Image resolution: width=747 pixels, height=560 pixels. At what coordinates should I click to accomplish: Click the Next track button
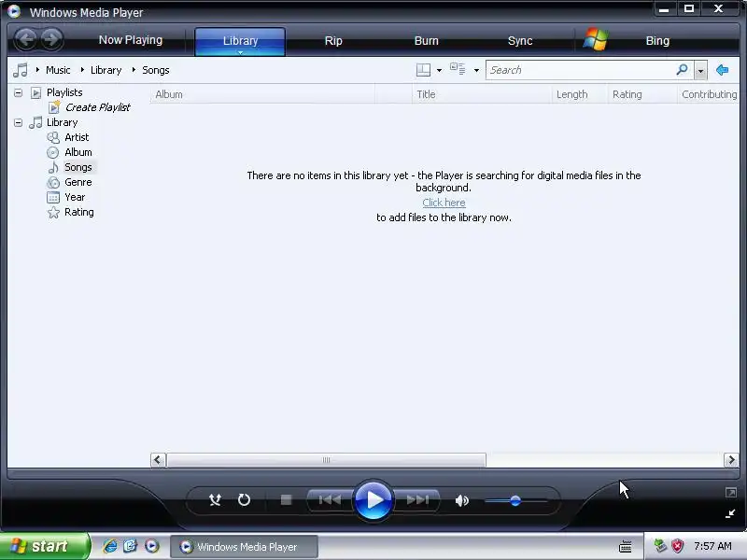click(417, 500)
